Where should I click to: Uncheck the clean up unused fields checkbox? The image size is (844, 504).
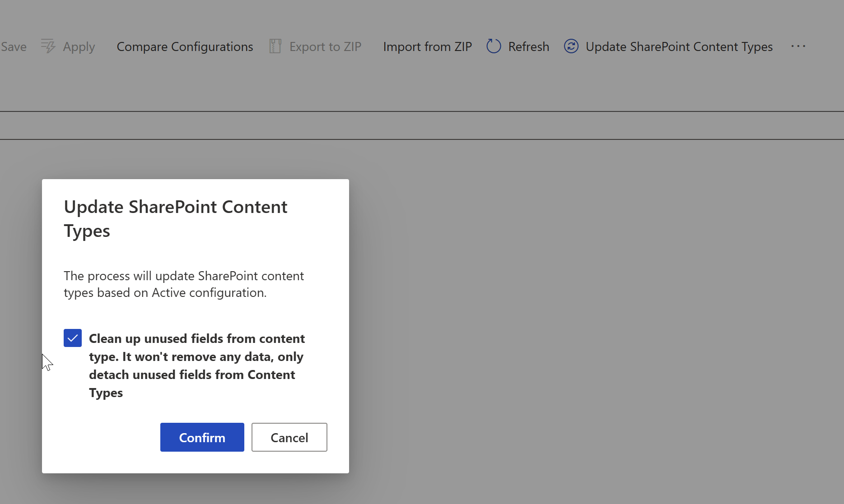pyautogui.click(x=73, y=338)
